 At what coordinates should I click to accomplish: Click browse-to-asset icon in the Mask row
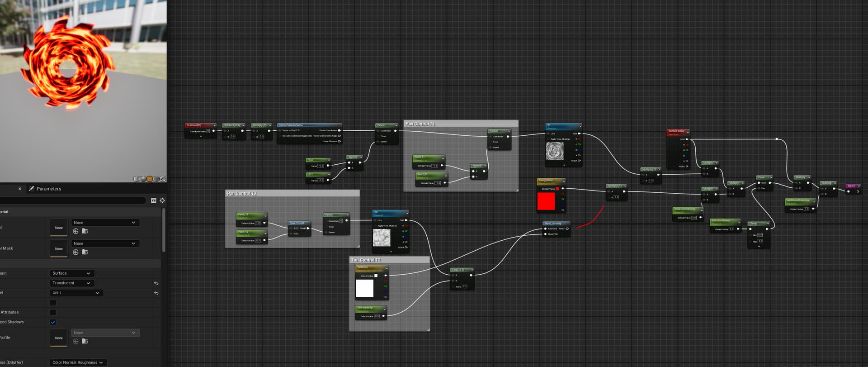click(x=85, y=252)
